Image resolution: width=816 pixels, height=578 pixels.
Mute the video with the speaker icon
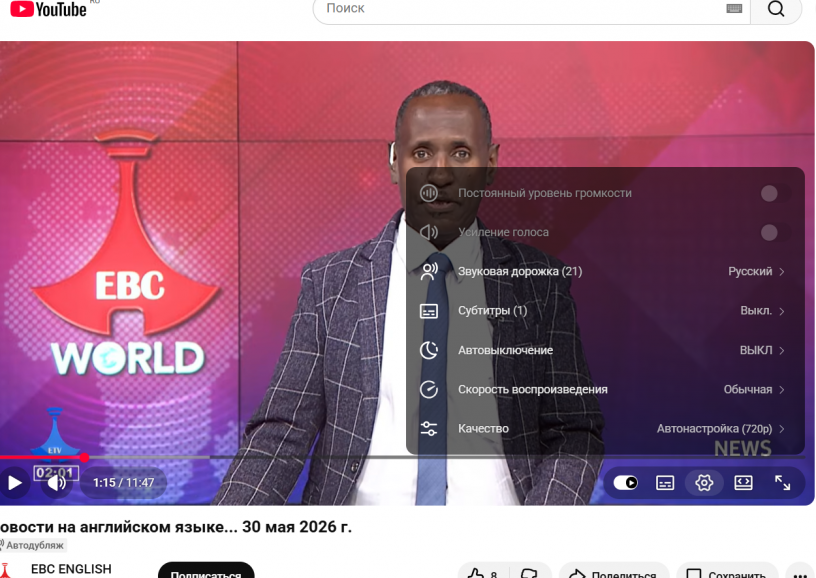pos(56,483)
